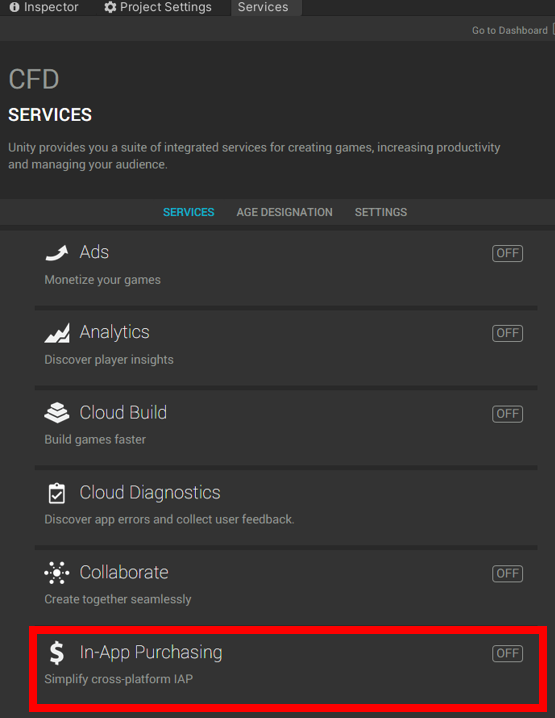Open the Cloud Build service title
Screen dimensions: 555x718
(x=123, y=413)
